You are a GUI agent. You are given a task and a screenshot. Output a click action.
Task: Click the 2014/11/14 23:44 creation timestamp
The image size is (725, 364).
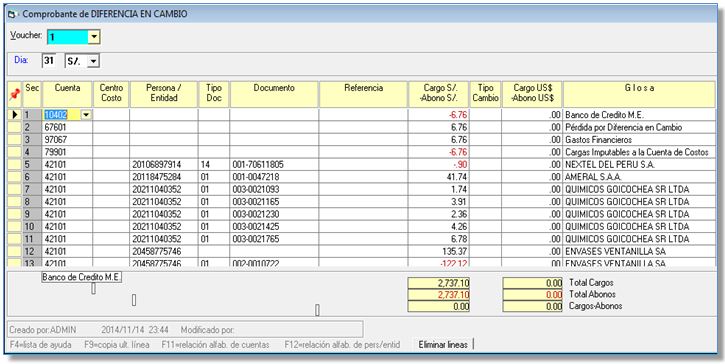(135, 330)
